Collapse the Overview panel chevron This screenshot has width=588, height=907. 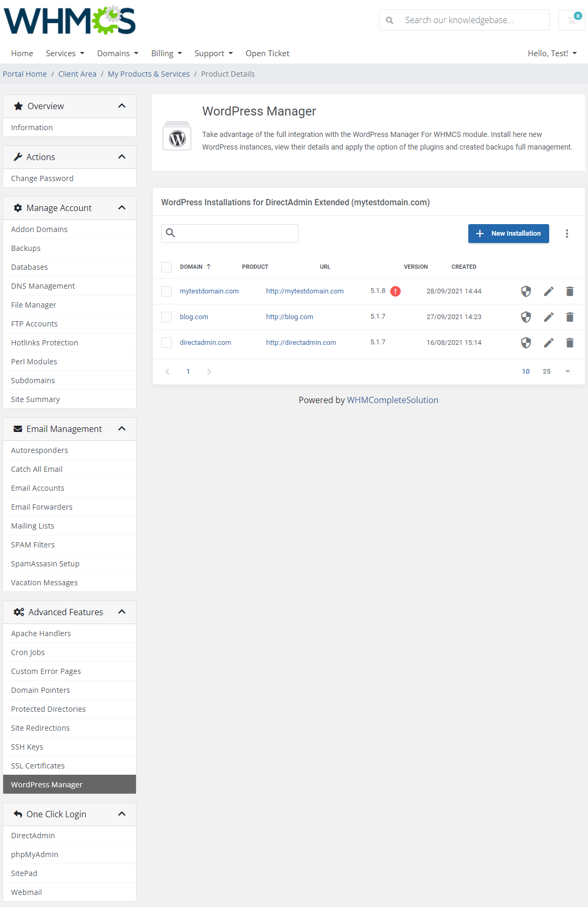click(x=122, y=106)
